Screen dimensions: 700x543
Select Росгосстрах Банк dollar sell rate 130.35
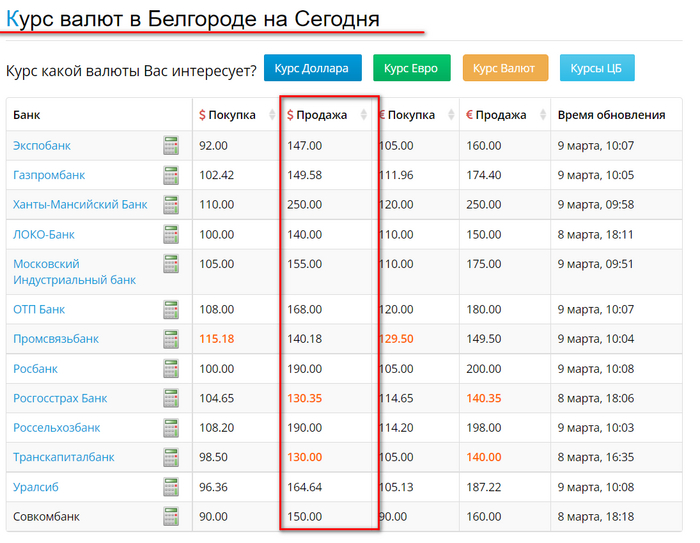point(304,398)
